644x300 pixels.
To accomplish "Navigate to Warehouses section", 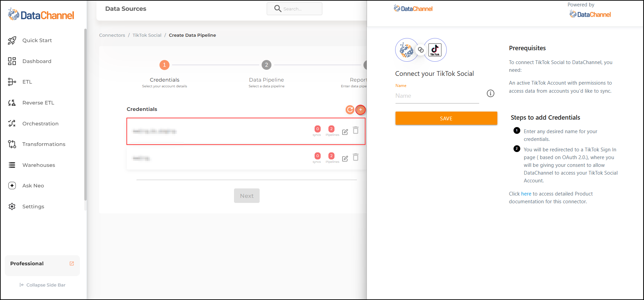I will (39, 165).
